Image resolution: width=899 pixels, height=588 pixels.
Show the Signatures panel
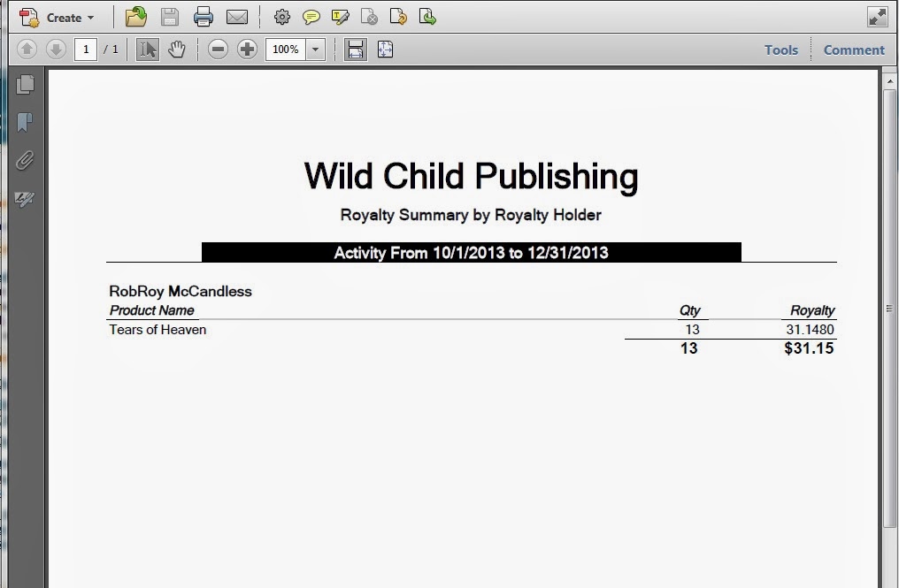[25, 198]
